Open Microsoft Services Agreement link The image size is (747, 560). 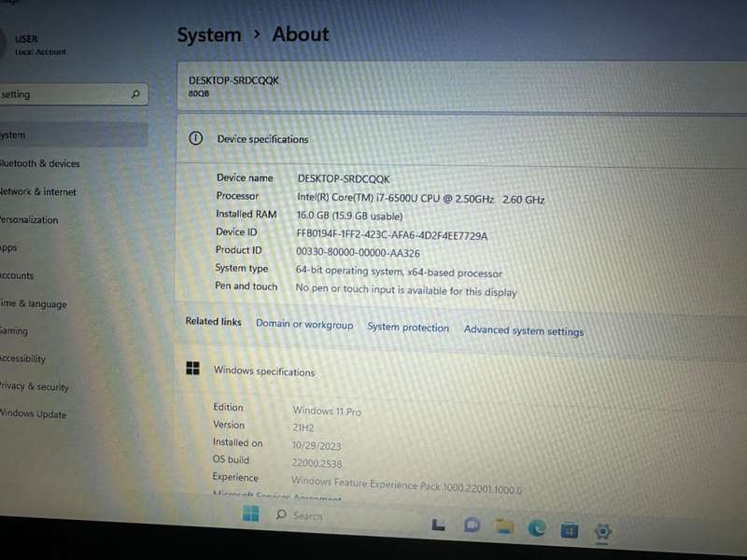(x=276, y=497)
